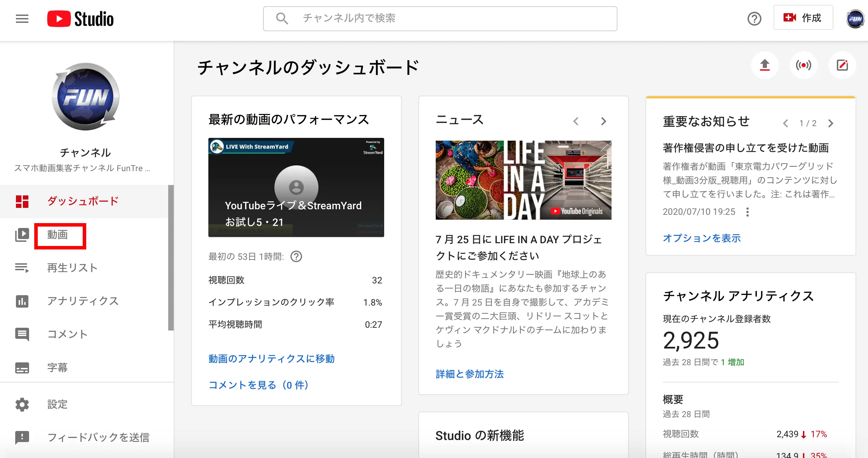868x458 pixels.
Task: Advance to announcement 2 of 2
Action: coord(831,123)
